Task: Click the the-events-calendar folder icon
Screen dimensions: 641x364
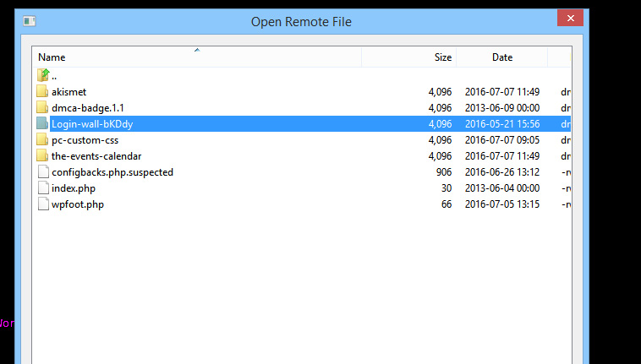Action: click(x=43, y=155)
